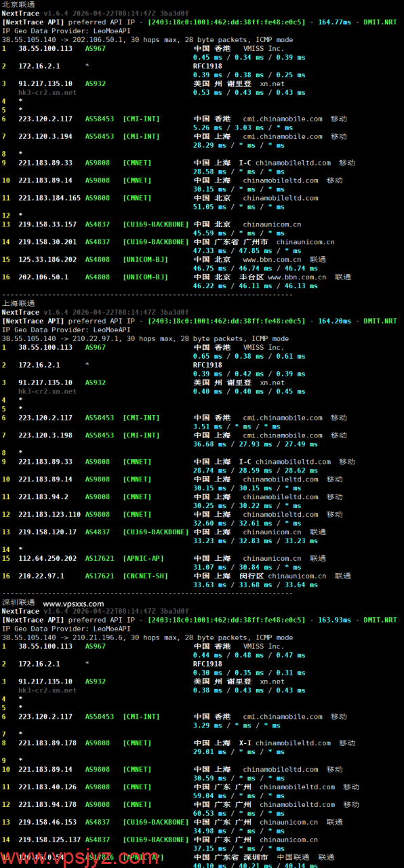Select hop IP 219.158.120.17
The image size is (404, 868).
pyautogui.click(x=47, y=532)
